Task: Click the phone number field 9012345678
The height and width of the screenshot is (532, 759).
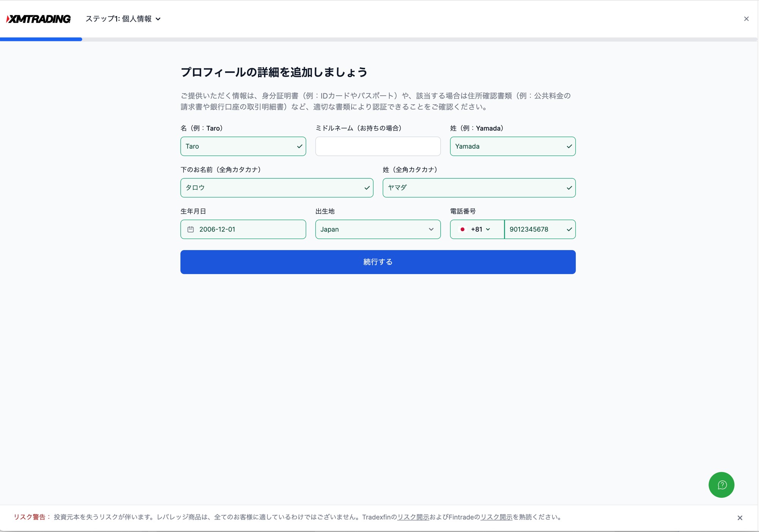Action: pyautogui.click(x=540, y=229)
